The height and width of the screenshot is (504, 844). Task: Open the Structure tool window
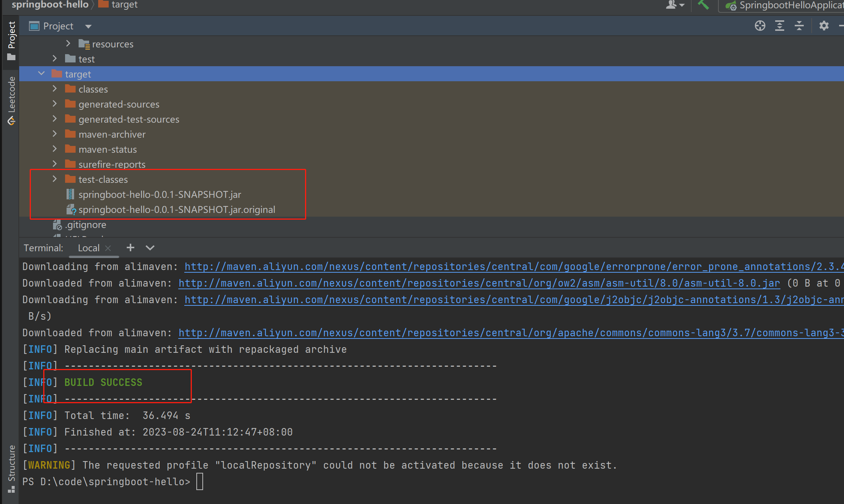[11, 469]
